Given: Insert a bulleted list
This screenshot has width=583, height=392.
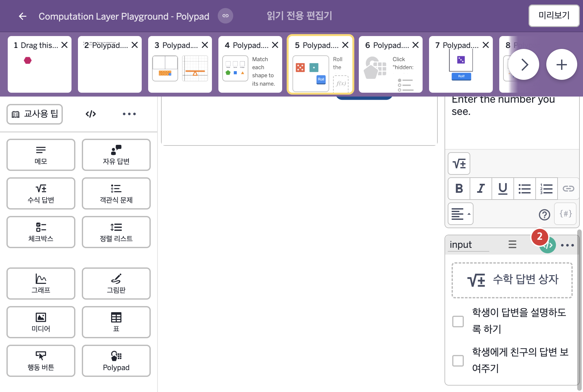Looking at the screenshot, I should coord(525,189).
